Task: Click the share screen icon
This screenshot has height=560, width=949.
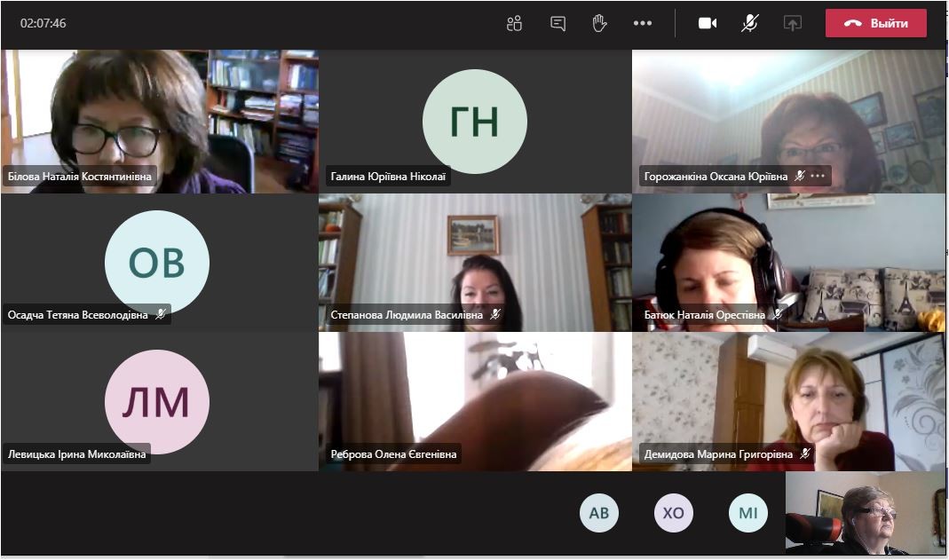Action: click(x=793, y=24)
